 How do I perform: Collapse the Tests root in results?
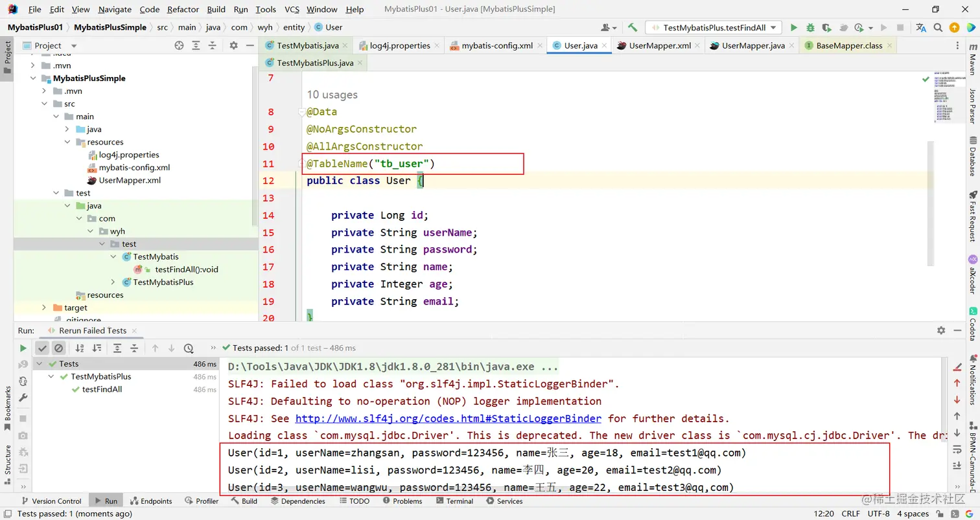40,364
